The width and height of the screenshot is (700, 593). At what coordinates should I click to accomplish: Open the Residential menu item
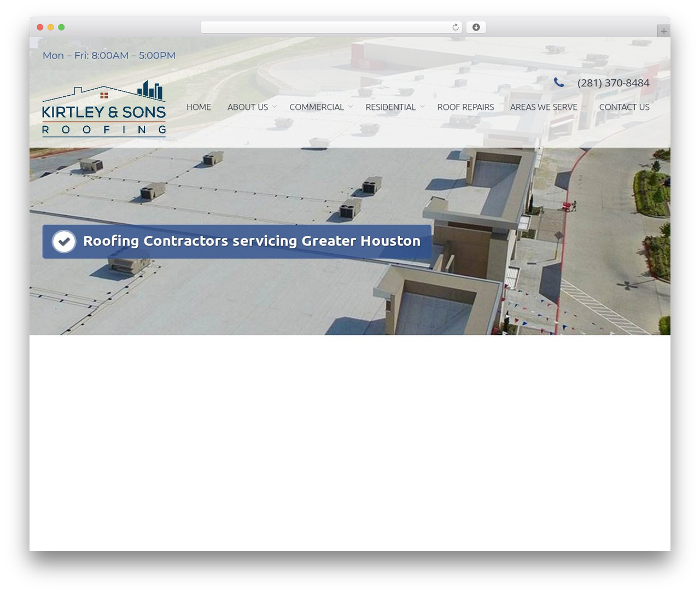click(390, 107)
